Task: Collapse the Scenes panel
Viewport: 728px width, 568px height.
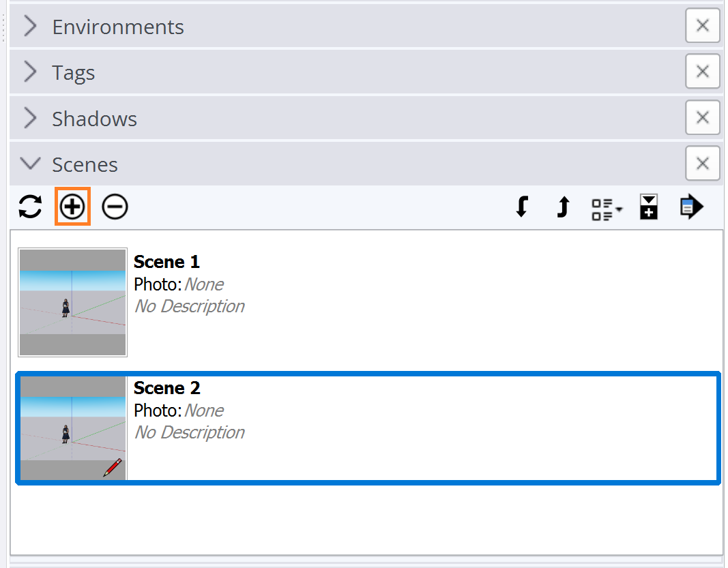Action: click(30, 164)
